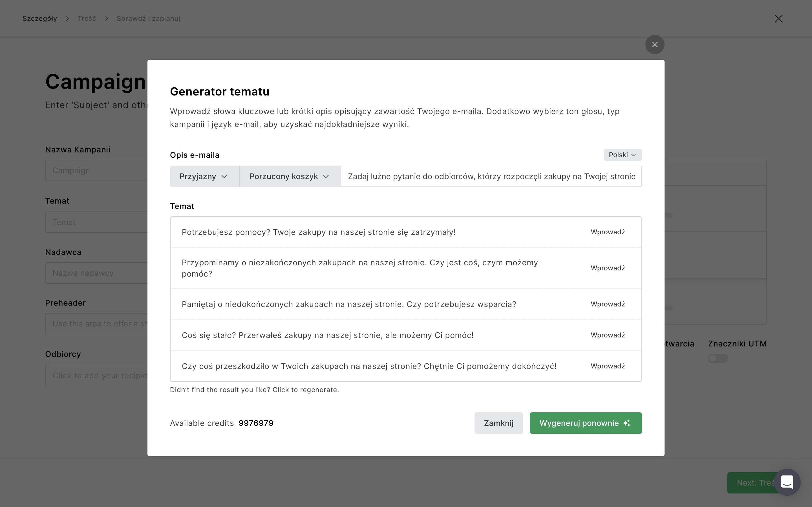The image size is (812, 507).
Task: Open the Sprawdź i zaplanuj step
Action: click(148, 18)
